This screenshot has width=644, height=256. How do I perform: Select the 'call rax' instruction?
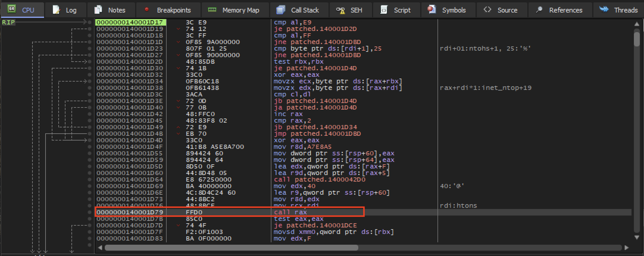290,212
